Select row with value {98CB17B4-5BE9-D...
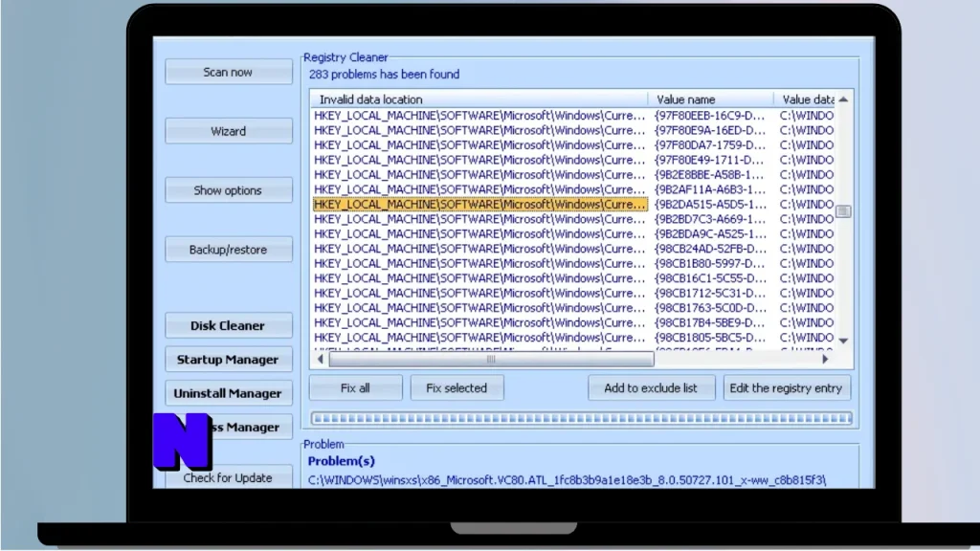980x551 pixels. coord(573,322)
